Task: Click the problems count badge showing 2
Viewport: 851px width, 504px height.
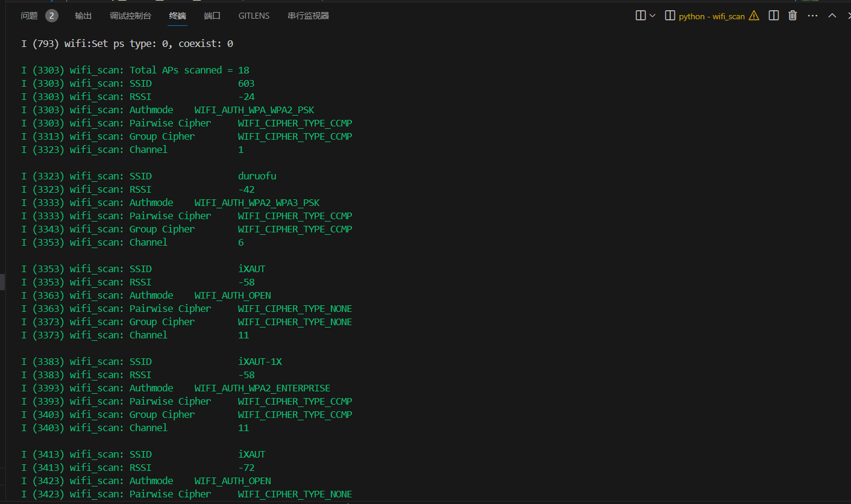Action: point(52,16)
